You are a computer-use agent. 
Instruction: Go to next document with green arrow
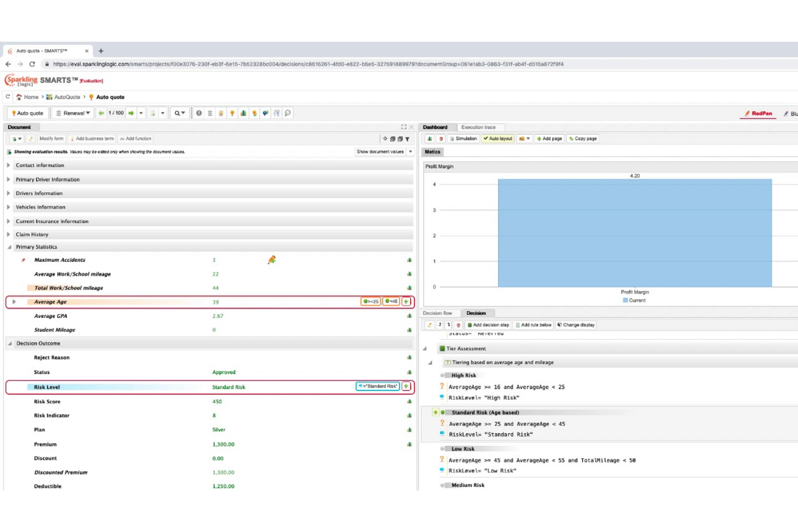(x=131, y=113)
